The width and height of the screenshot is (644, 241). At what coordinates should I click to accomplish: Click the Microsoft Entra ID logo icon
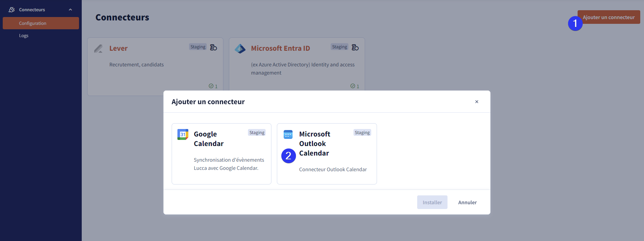click(x=240, y=48)
